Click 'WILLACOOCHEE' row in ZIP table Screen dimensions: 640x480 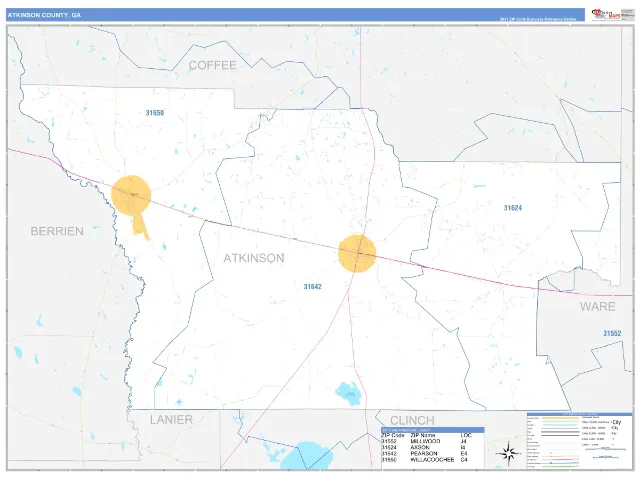(x=425, y=460)
